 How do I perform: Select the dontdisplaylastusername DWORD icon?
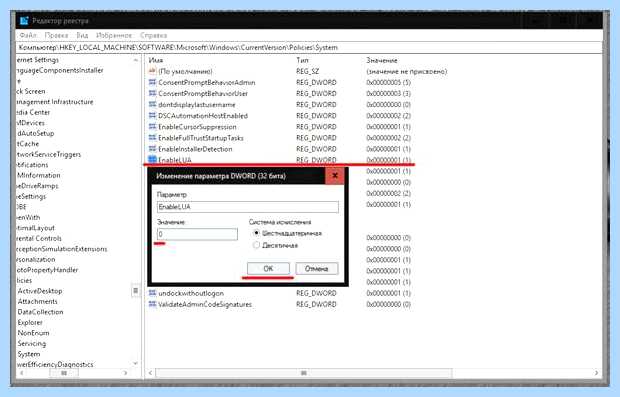coord(153,105)
